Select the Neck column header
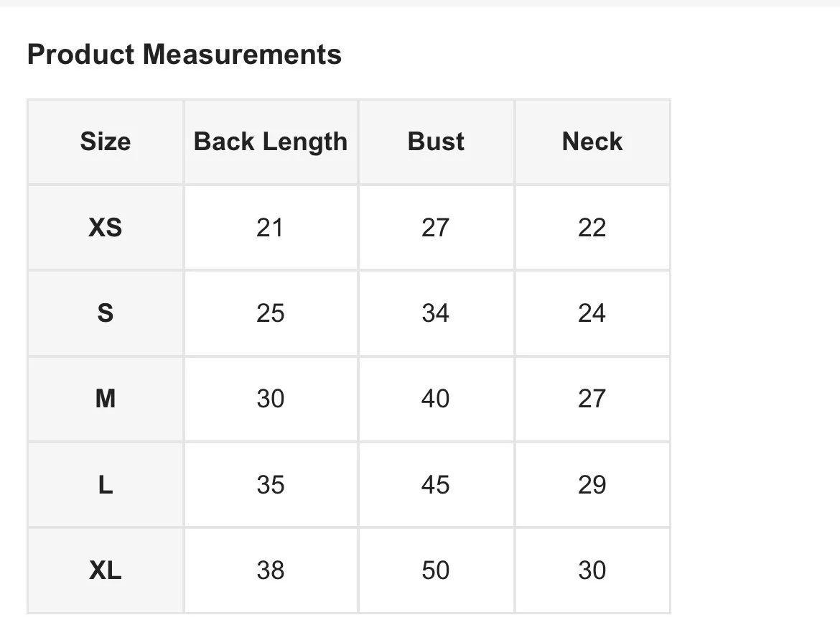Screen dimensions: 840x620 [592, 142]
